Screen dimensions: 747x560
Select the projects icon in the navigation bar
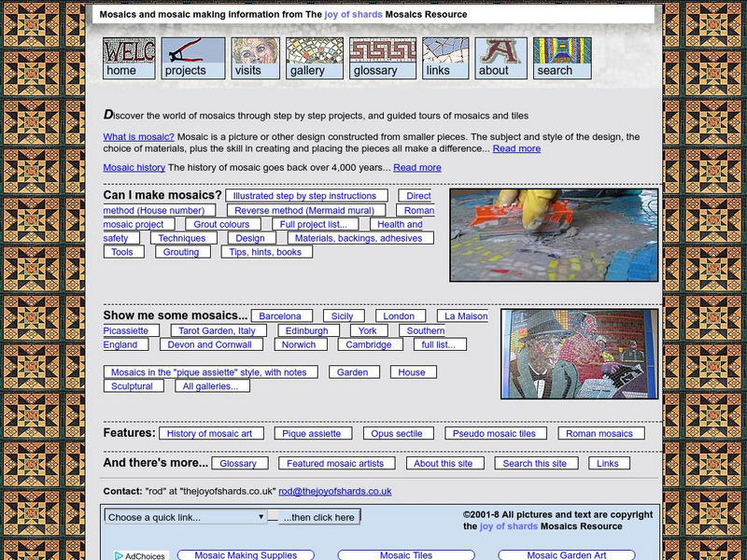194,54
